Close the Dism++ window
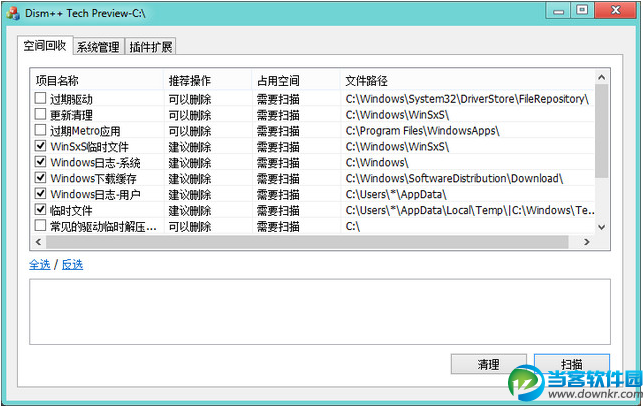The image size is (644, 408). (x=615, y=10)
